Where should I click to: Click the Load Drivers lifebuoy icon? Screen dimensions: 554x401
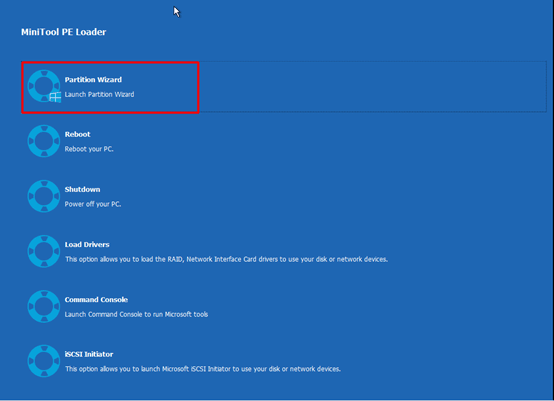[44, 251]
